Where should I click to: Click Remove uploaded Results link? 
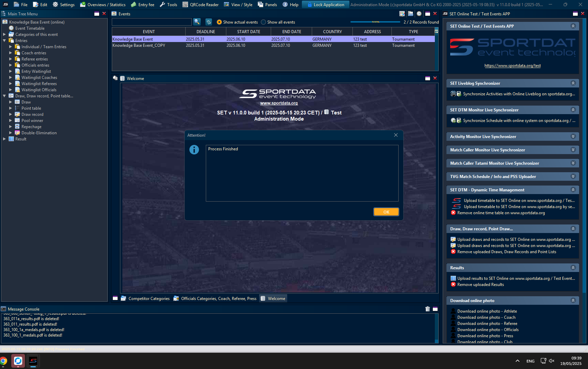point(481,284)
